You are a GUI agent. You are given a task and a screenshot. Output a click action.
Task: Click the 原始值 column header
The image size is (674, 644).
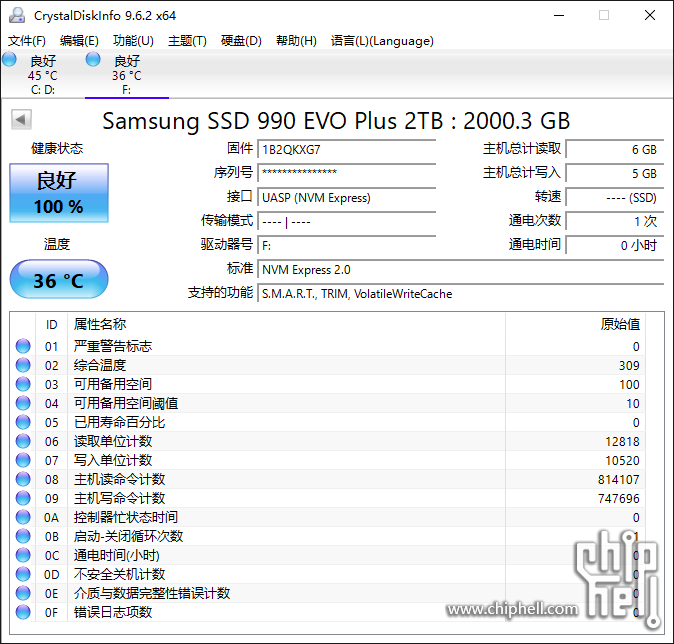pyautogui.click(x=575, y=324)
